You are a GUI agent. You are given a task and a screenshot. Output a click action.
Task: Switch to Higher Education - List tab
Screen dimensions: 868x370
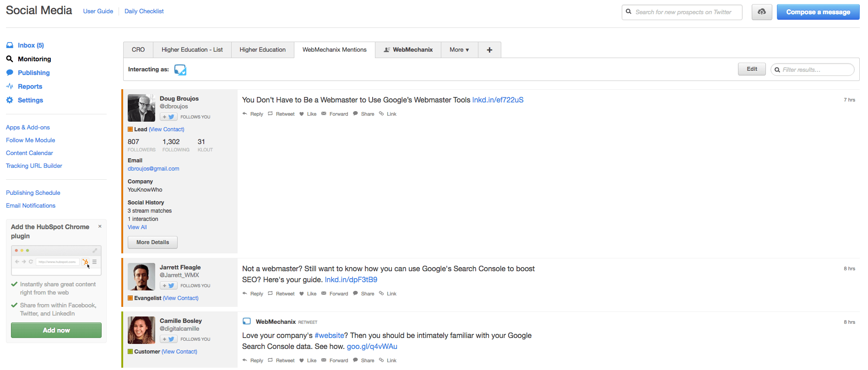192,50
